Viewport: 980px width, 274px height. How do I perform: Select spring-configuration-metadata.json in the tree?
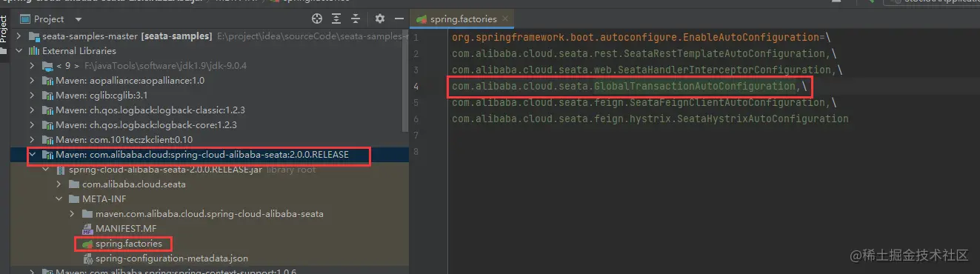pos(172,258)
